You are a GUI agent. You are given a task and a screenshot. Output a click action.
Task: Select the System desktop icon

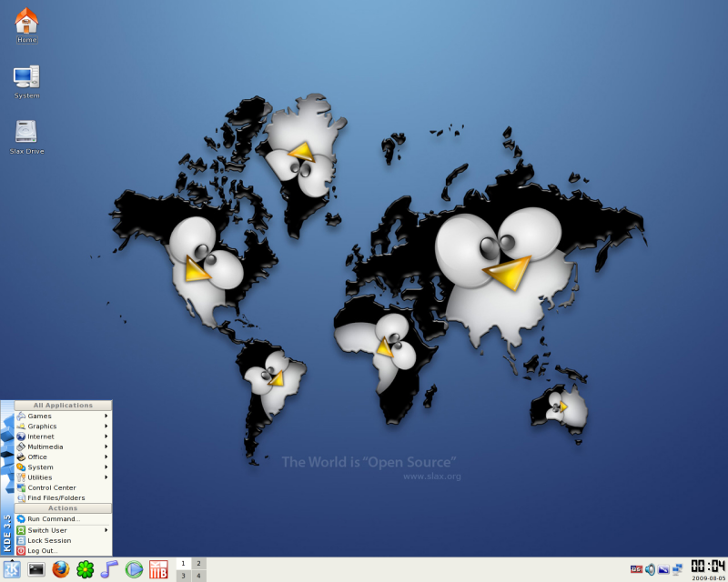pyautogui.click(x=26, y=82)
